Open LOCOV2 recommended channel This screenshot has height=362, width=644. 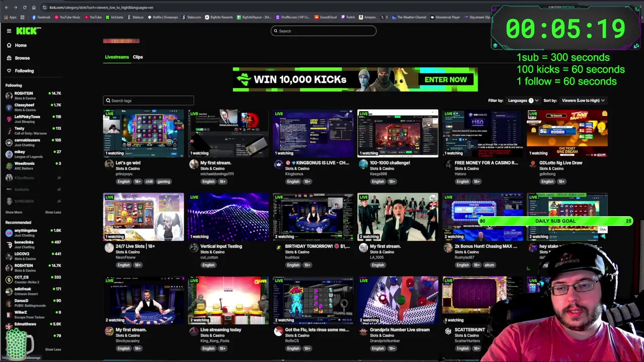point(33,256)
